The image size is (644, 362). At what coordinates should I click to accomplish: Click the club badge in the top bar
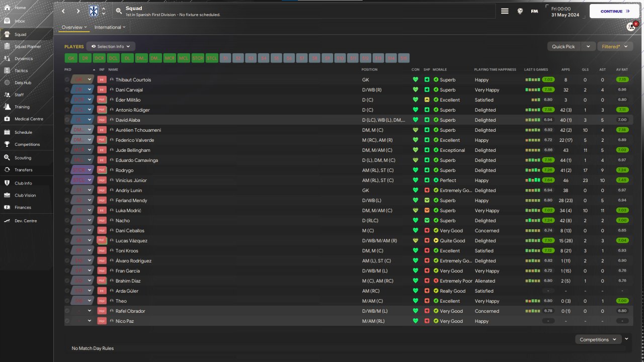point(94,11)
